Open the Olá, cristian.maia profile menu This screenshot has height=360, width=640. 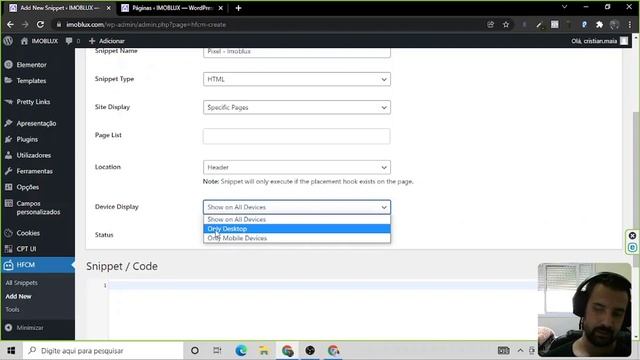point(599,41)
